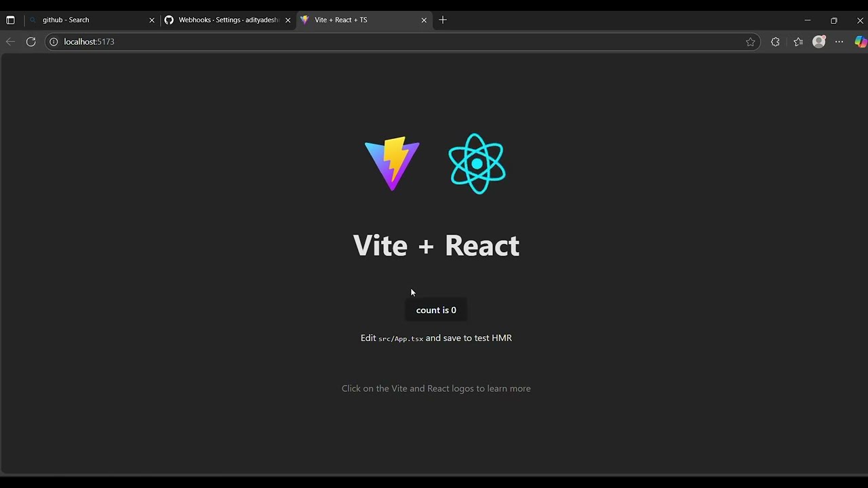Click the Vite lightning bolt logo
The width and height of the screenshot is (868, 488).
coord(392,163)
